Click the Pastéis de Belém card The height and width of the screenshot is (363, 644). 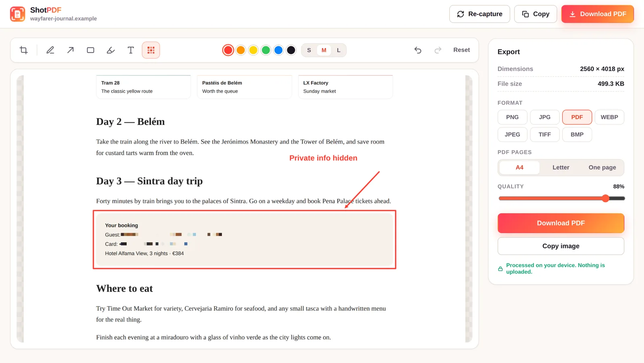click(244, 87)
